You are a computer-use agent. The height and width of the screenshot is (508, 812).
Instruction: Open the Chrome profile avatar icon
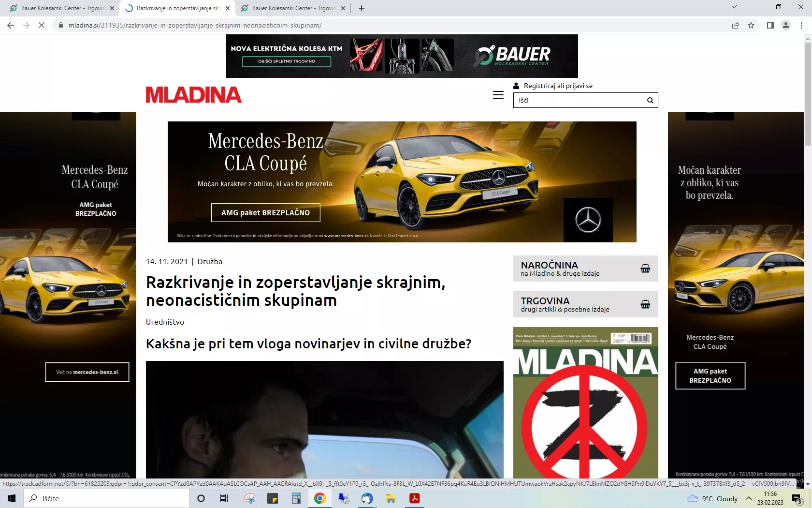tap(786, 25)
